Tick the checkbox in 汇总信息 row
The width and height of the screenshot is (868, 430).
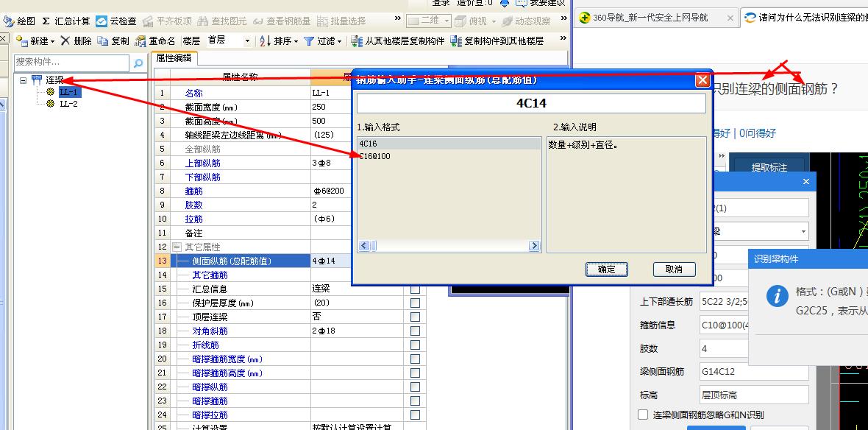pos(415,289)
